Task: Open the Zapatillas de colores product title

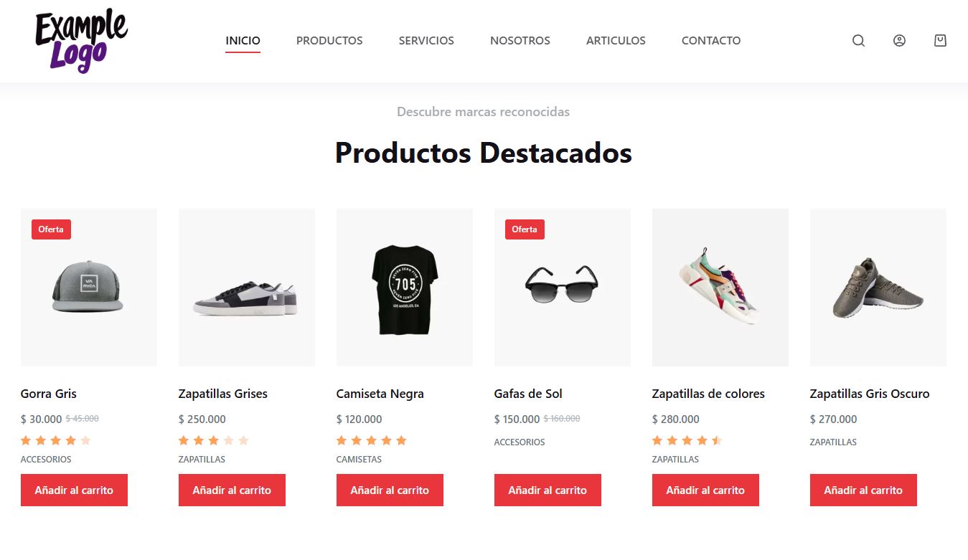Action: pos(708,394)
